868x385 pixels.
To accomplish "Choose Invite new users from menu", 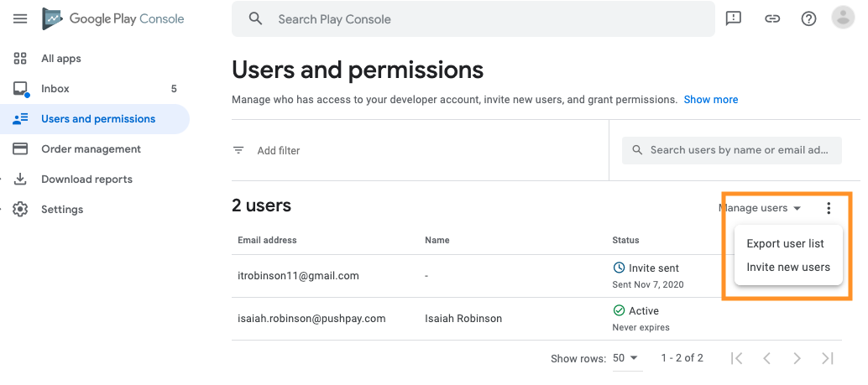I will (787, 268).
